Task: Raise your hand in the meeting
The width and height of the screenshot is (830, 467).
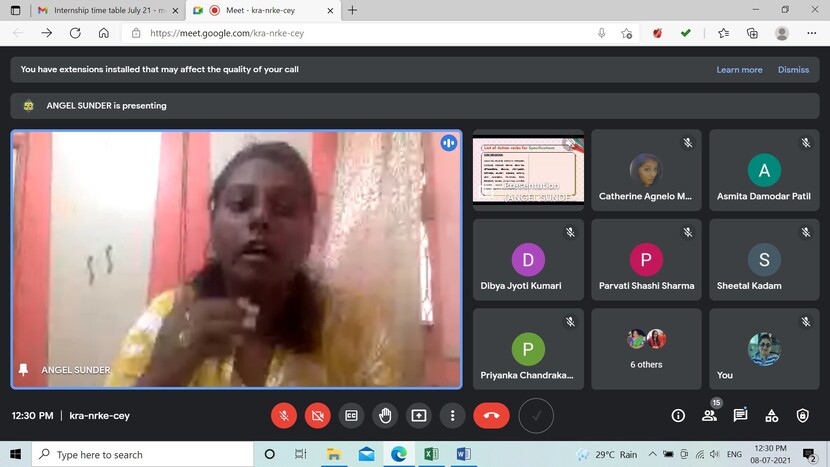Action: [385, 415]
